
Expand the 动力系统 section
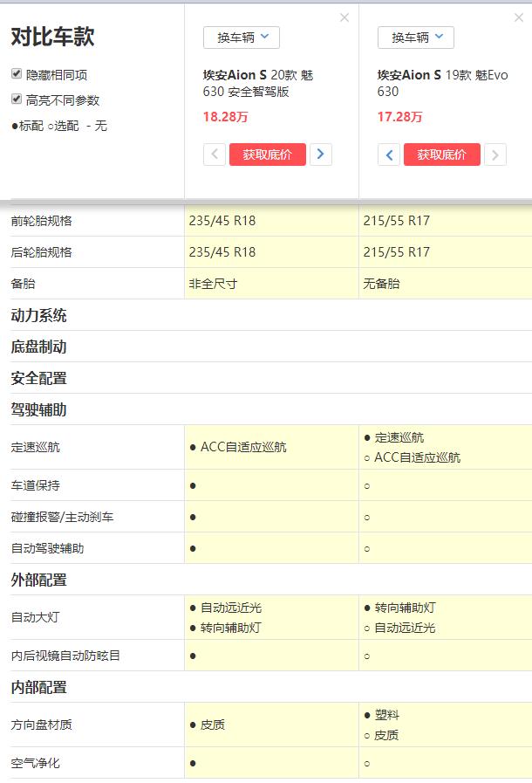tap(39, 315)
